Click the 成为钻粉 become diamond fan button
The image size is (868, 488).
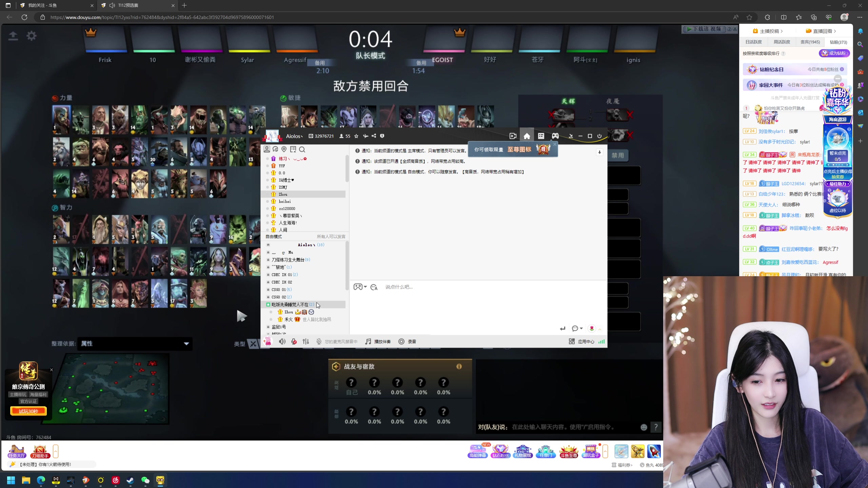pos(834,53)
